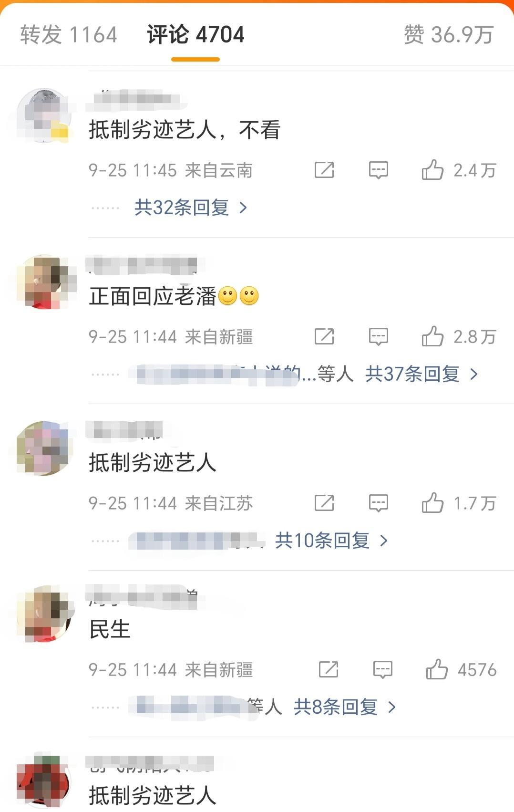Screen dimensions: 514x812
Task: Switch to the 转发 1164 tab
Action: pos(69,35)
